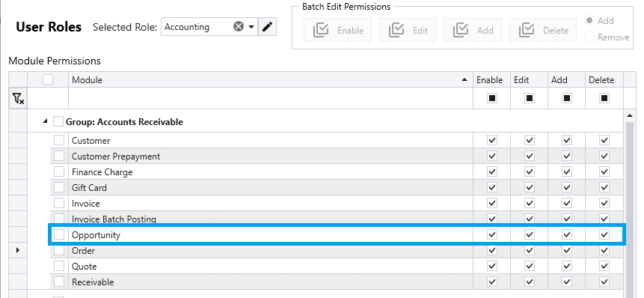
Task: Click the pencil edit role icon
Action: (267, 27)
